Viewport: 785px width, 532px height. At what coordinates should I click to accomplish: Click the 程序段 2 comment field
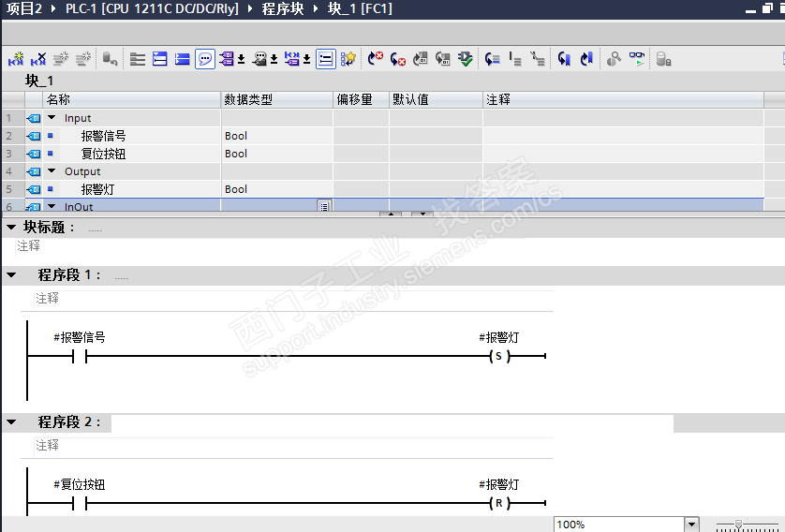tap(293, 446)
